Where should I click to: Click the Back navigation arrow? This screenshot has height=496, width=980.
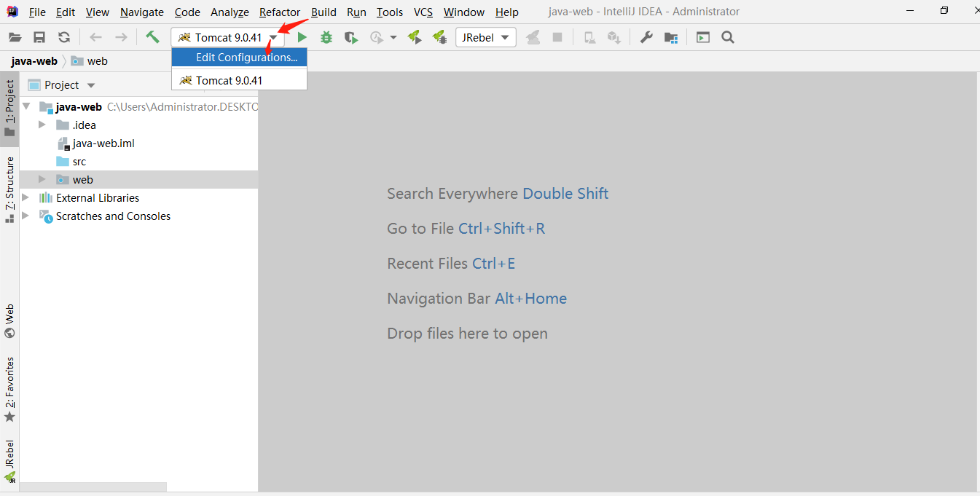[95, 37]
